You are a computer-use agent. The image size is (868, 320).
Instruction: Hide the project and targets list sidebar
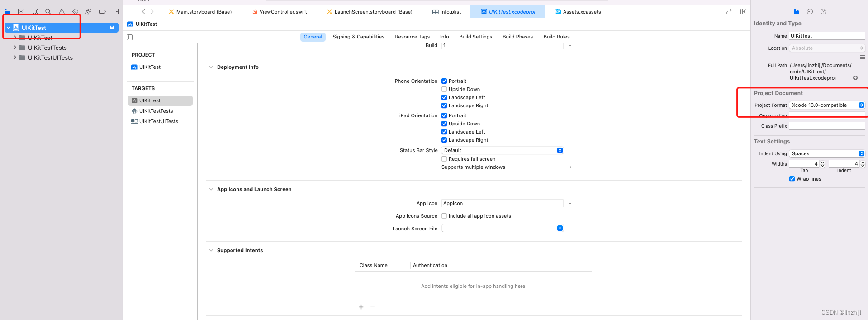(x=130, y=37)
